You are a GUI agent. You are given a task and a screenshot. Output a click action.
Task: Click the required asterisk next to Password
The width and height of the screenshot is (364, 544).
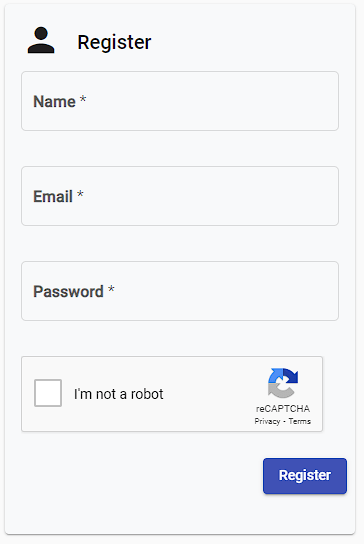coord(111,289)
